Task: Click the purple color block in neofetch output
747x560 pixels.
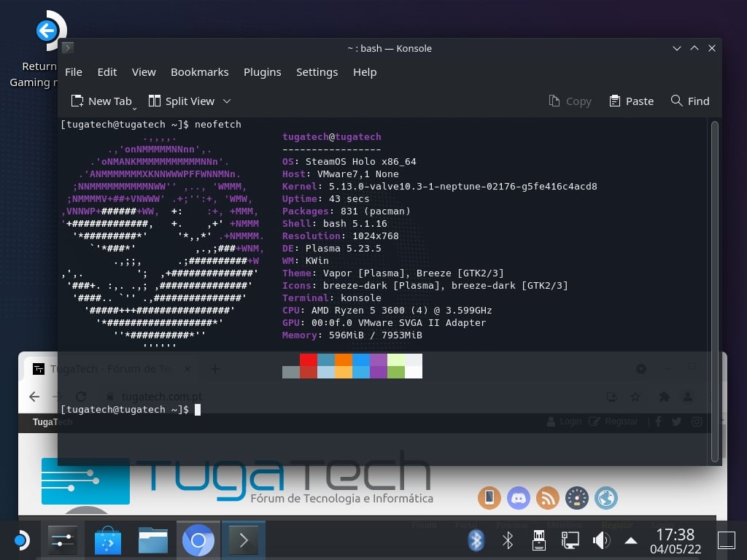Action: coord(379,359)
